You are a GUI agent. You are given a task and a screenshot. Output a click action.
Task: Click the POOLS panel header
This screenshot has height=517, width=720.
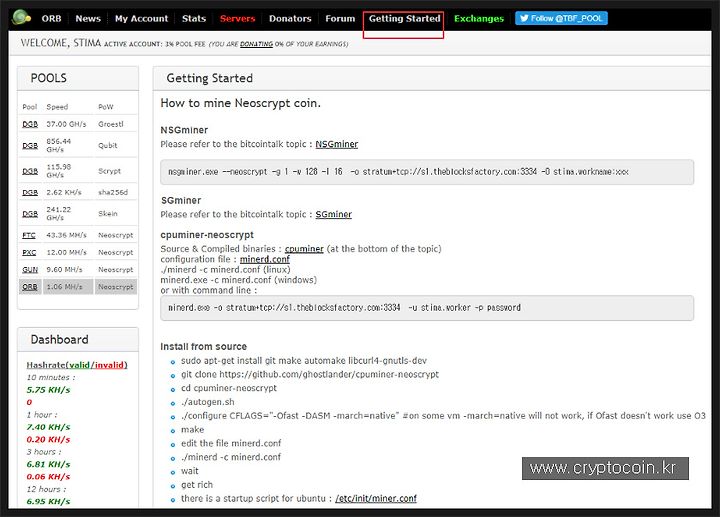pyautogui.click(x=78, y=79)
